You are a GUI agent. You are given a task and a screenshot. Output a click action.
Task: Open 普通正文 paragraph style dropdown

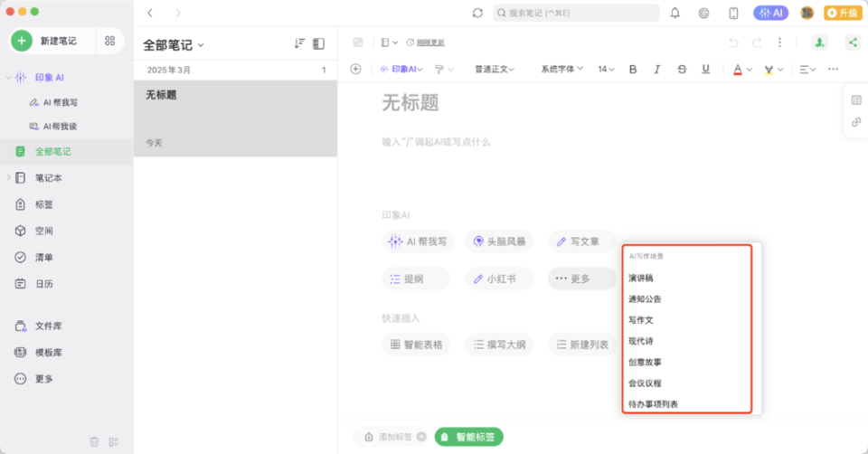[x=495, y=70]
